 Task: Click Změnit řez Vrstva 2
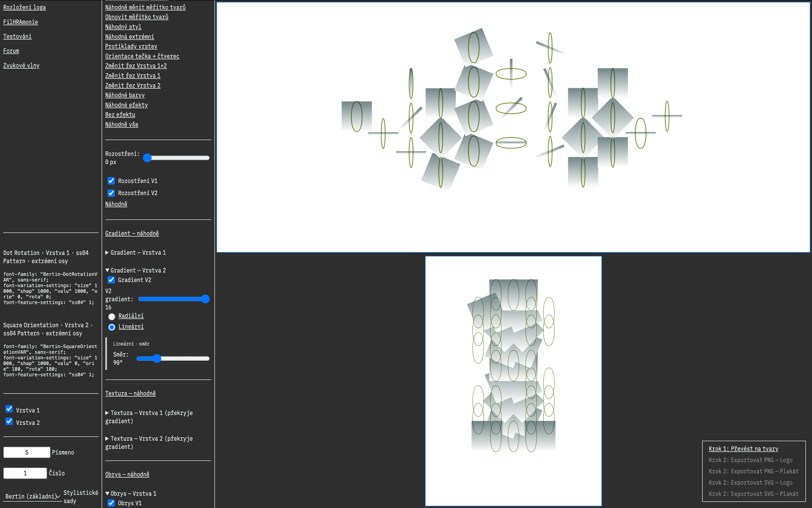(133, 85)
